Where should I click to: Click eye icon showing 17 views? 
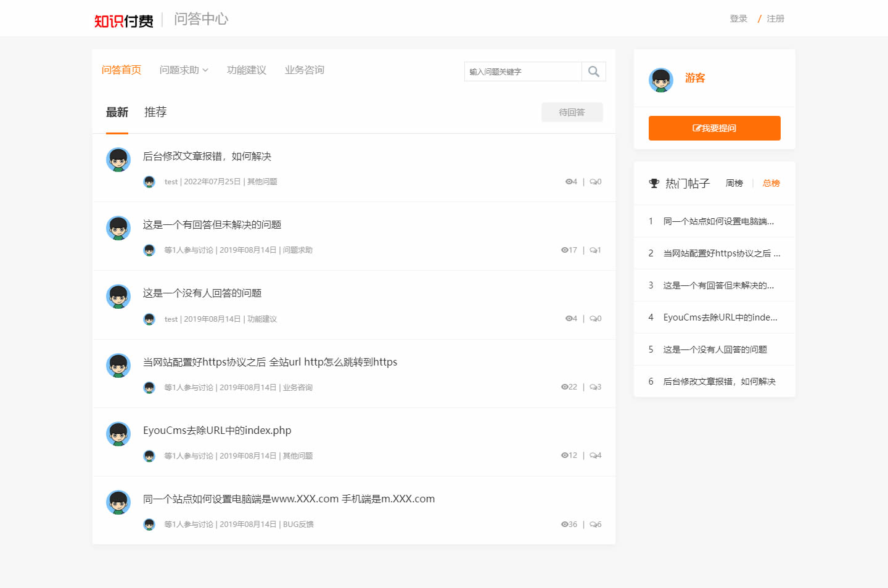pos(564,250)
